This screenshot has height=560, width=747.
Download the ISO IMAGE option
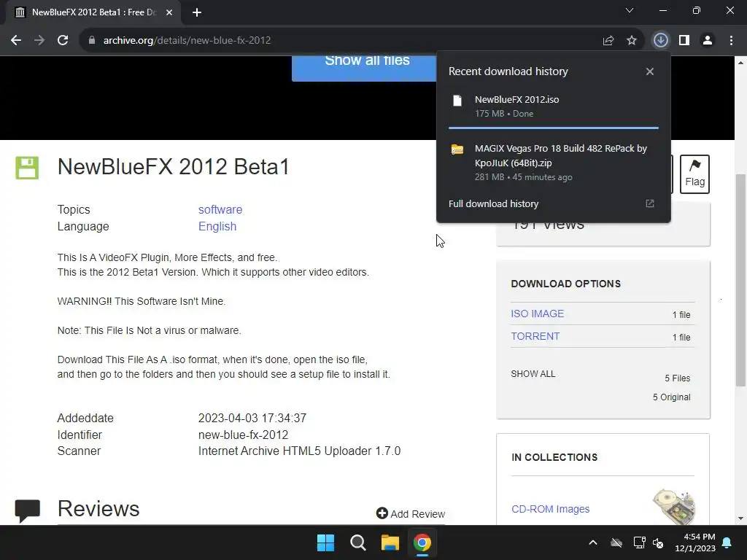click(538, 314)
